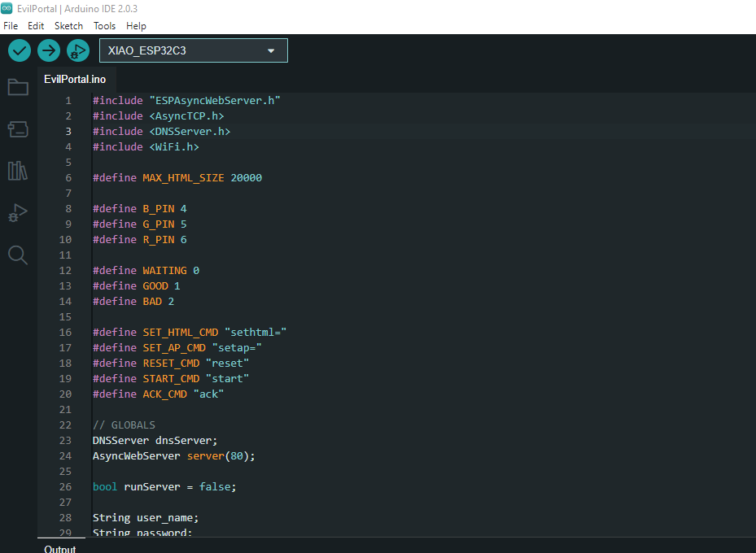Open the Boards Manager sidebar icon

tap(18, 129)
